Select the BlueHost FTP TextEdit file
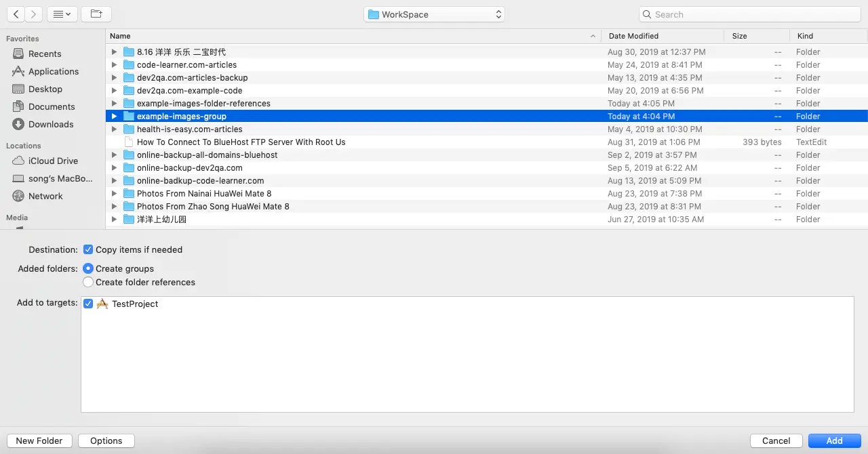The width and height of the screenshot is (868, 454). [240, 142]
